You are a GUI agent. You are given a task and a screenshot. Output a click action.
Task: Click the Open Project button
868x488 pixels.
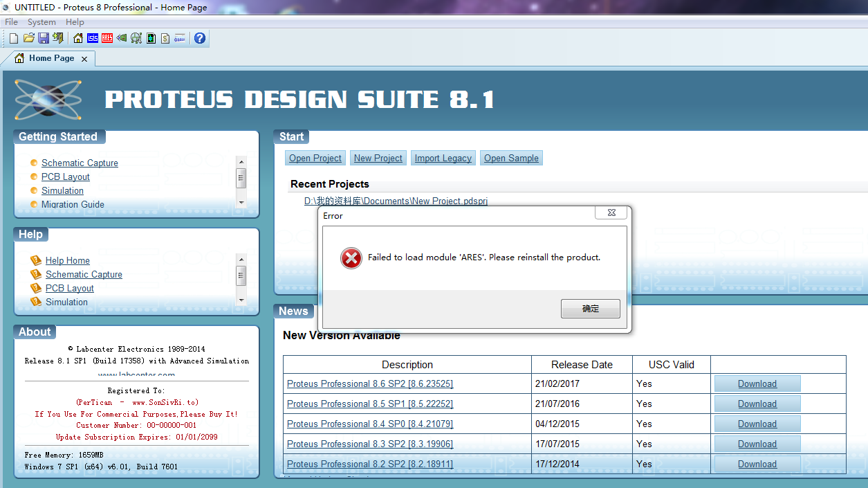[315, 158]
